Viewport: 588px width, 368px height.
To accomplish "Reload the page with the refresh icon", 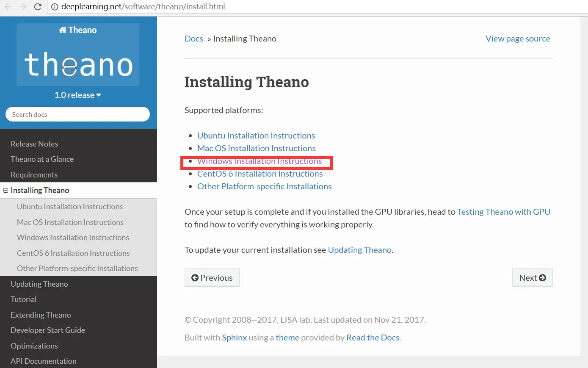I will click(x=38, y=7).
